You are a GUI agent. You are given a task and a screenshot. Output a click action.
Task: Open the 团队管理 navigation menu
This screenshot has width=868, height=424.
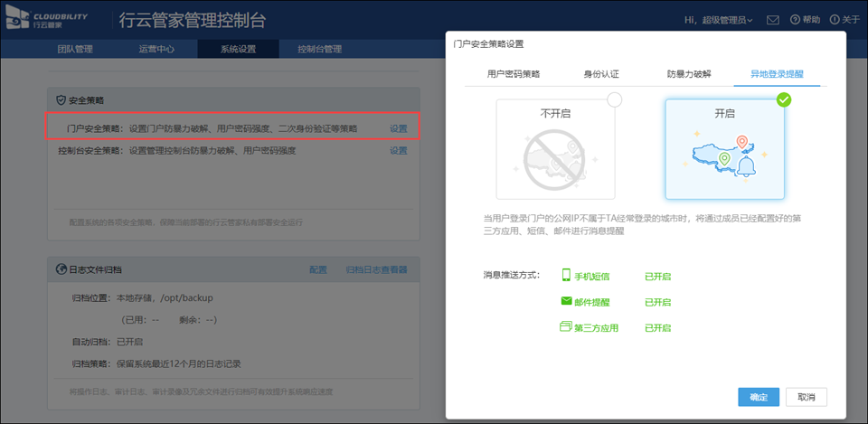coord(74,49)
